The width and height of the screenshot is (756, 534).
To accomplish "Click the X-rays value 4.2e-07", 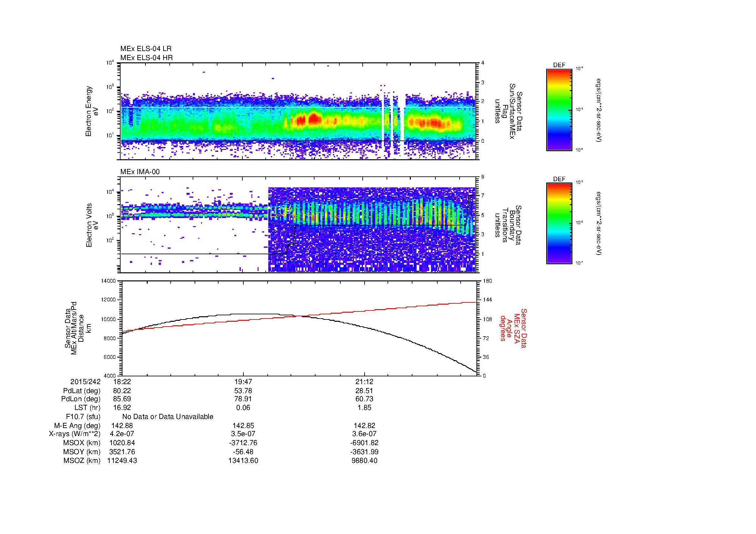I will (x=122, y=434).
